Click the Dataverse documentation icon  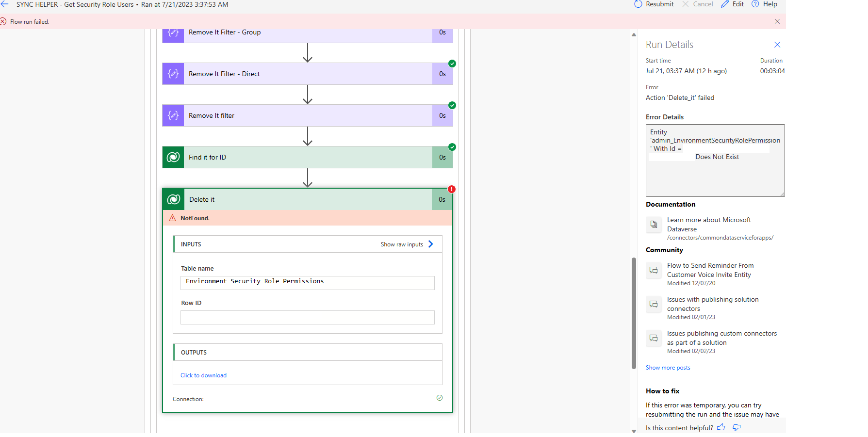(x=654, y=225)
